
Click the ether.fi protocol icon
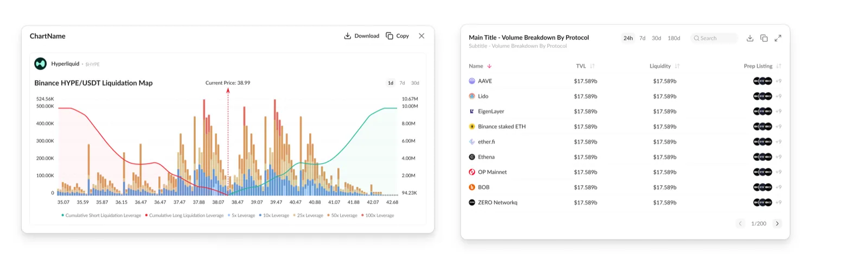coord(472,142)
